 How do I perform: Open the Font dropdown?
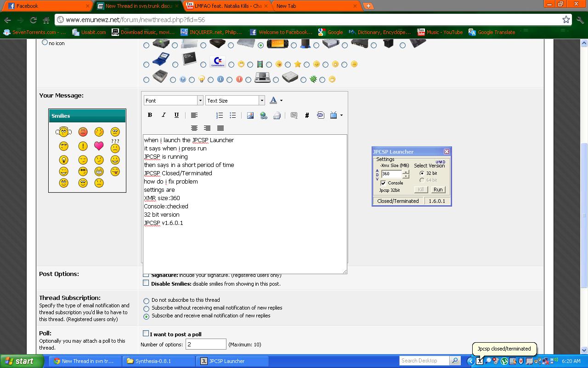tap(174, 100)
